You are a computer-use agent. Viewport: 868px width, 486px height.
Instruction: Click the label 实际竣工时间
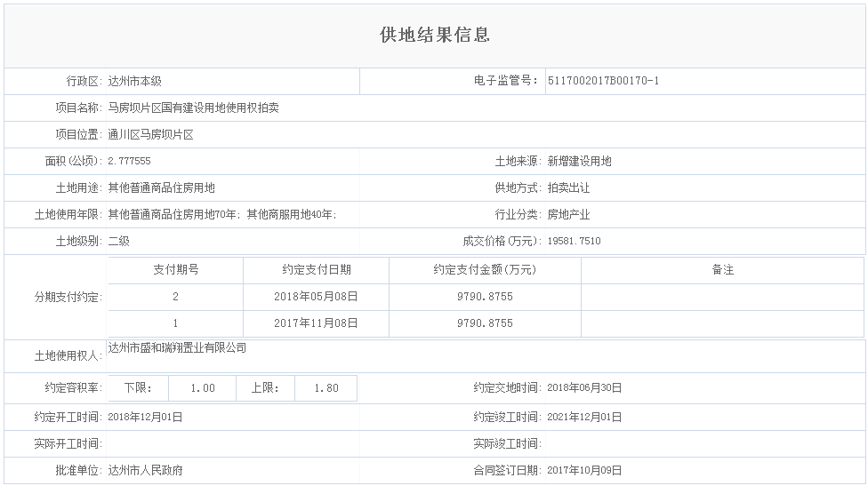tap(508, 444)
